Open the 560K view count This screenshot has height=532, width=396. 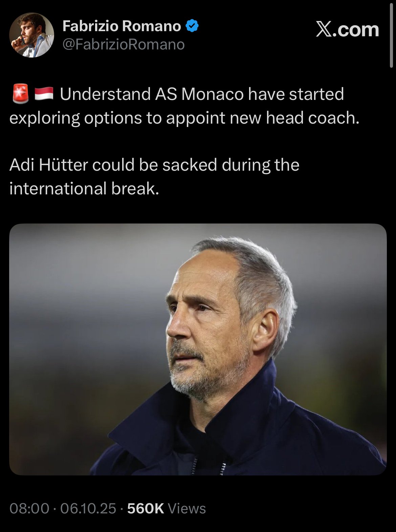point(146,508)
